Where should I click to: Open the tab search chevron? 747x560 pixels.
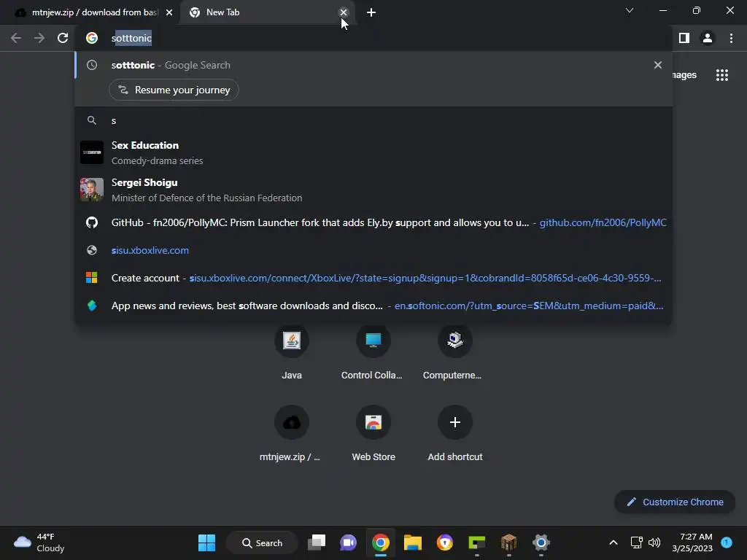(x=630, y=10)
